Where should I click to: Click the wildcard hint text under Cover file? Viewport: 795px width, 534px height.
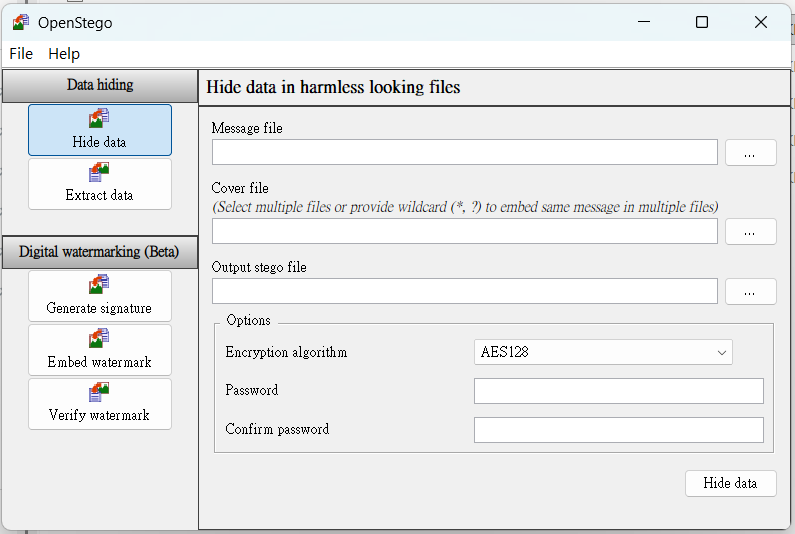465,207
